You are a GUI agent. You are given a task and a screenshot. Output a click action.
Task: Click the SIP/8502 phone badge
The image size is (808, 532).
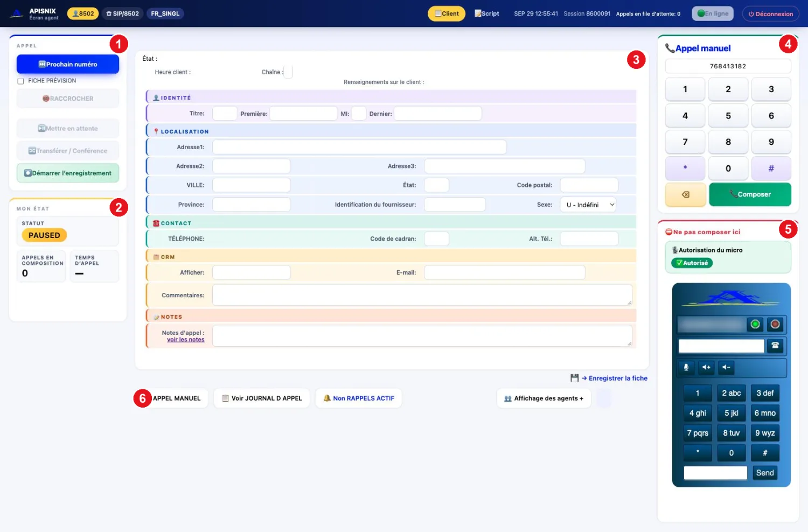coord(123,13)
